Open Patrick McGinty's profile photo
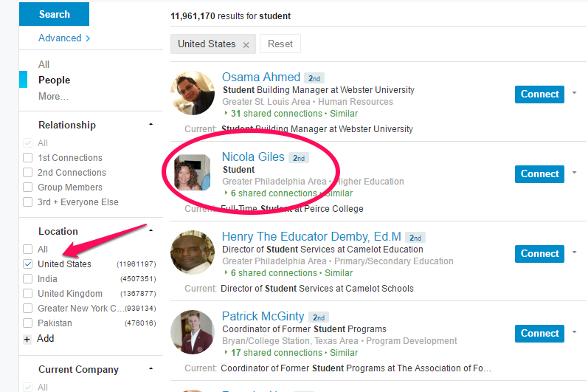The width and height of the screenshot is (588, 392). coord(193,332)
